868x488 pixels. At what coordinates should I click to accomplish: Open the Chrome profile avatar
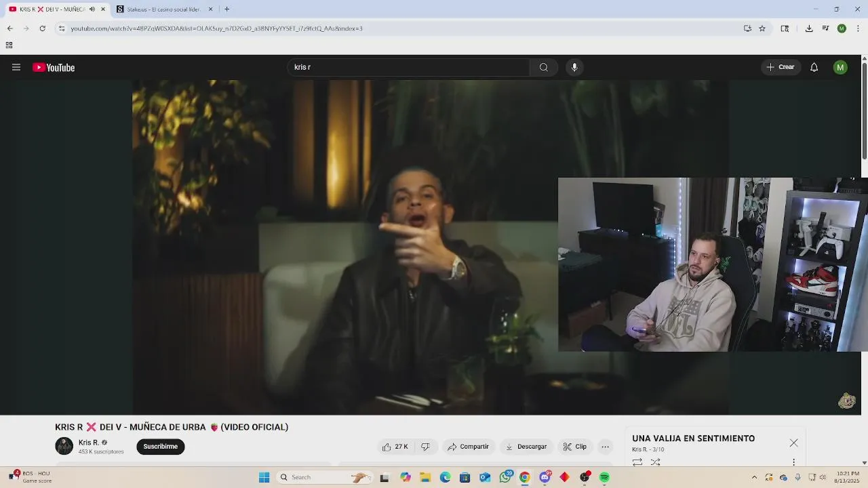coord(842,28)
